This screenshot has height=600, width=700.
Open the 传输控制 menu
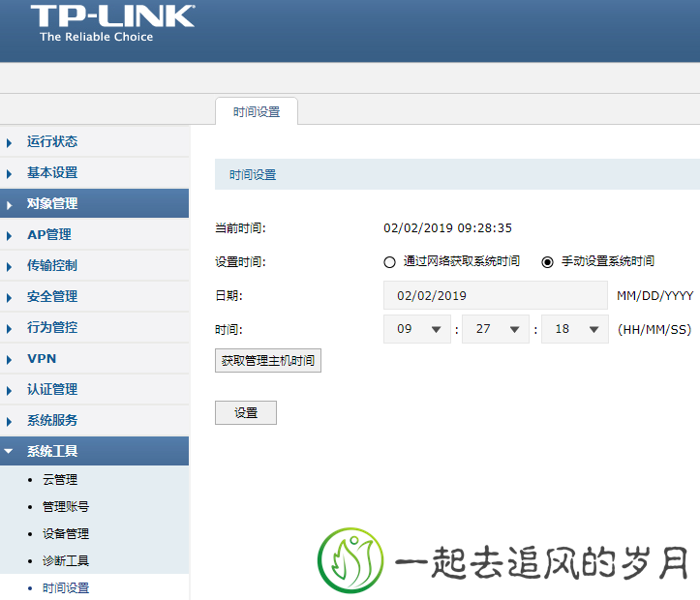(52, 265)
